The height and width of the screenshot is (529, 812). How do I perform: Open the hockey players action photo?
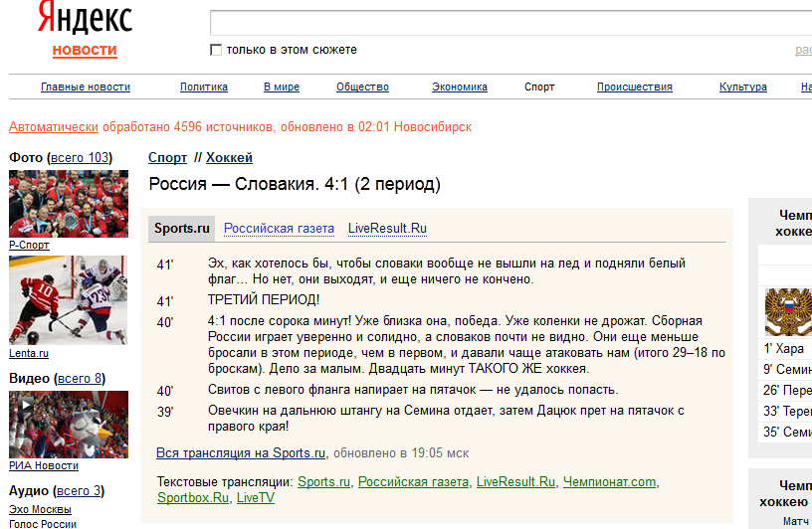coord(69,300)
